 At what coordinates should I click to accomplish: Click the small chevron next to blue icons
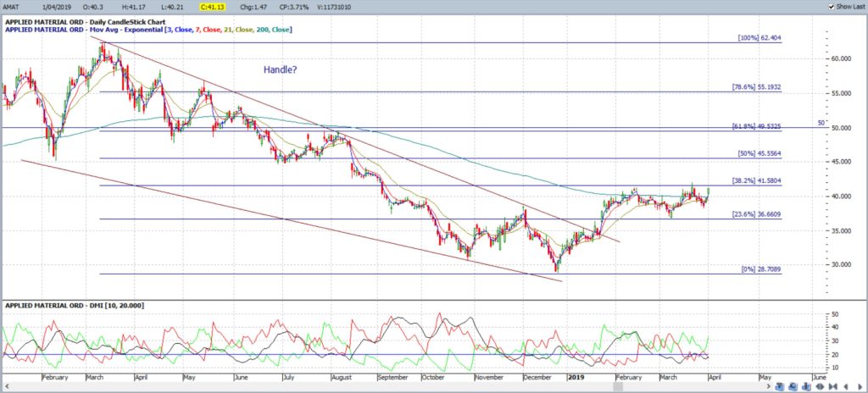point(769,386)
